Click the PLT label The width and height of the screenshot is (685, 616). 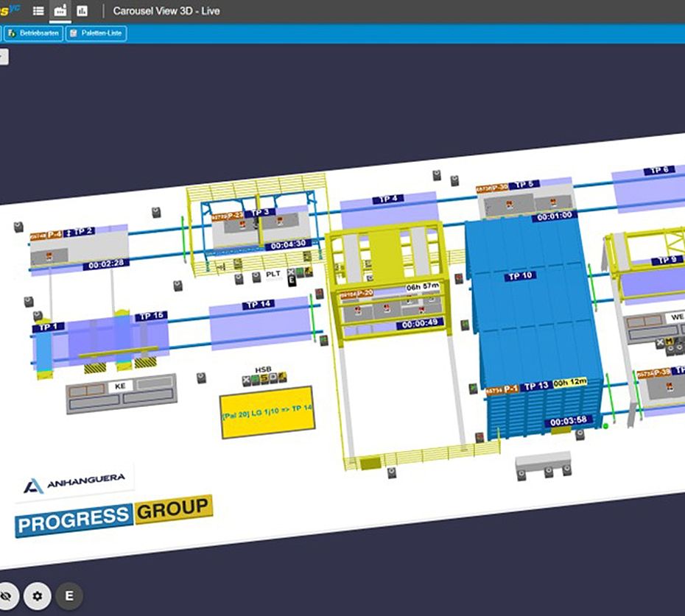[x=273, y=275]
